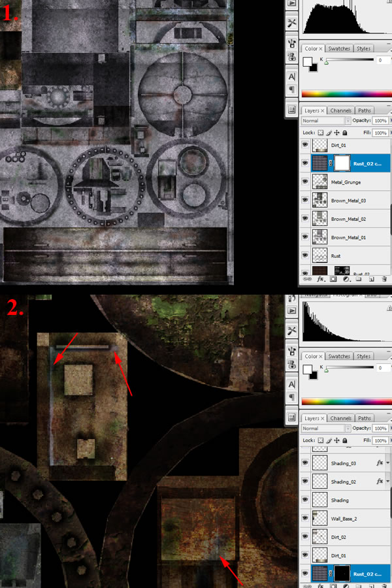Open Actions panel icon in screenshot 2

pyautogui.click(x=291, y=310)
